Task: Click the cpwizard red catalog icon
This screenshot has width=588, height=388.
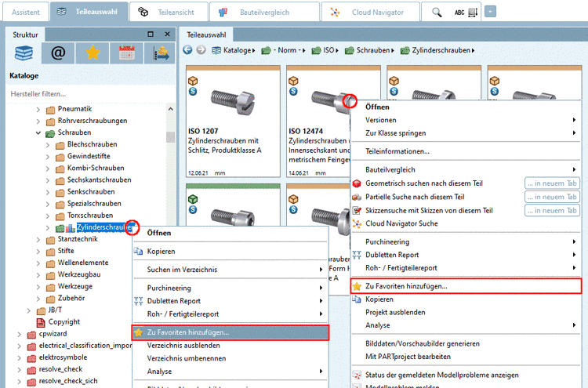Action: point(31,335)
